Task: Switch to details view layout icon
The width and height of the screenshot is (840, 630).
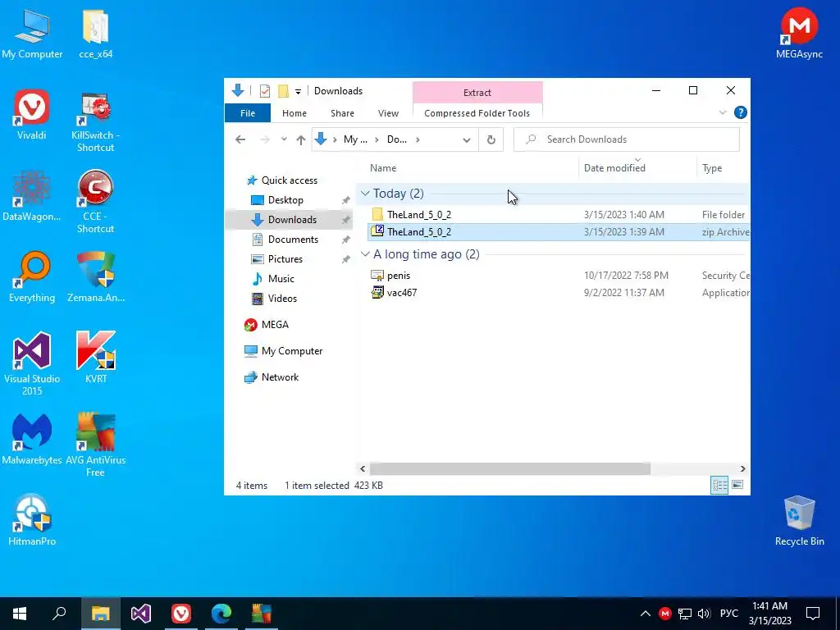Action: click(x=719, y=486)
